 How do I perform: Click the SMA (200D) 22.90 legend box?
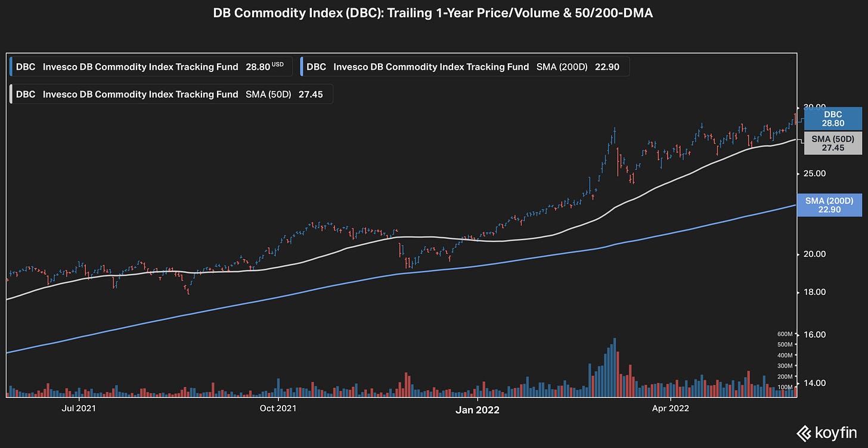pos(464,67)
